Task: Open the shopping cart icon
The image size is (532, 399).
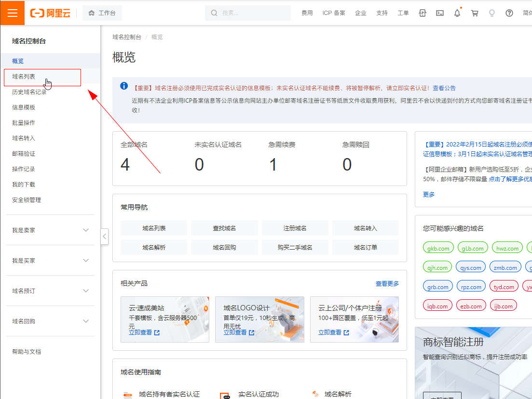Action: pos(474,13)
